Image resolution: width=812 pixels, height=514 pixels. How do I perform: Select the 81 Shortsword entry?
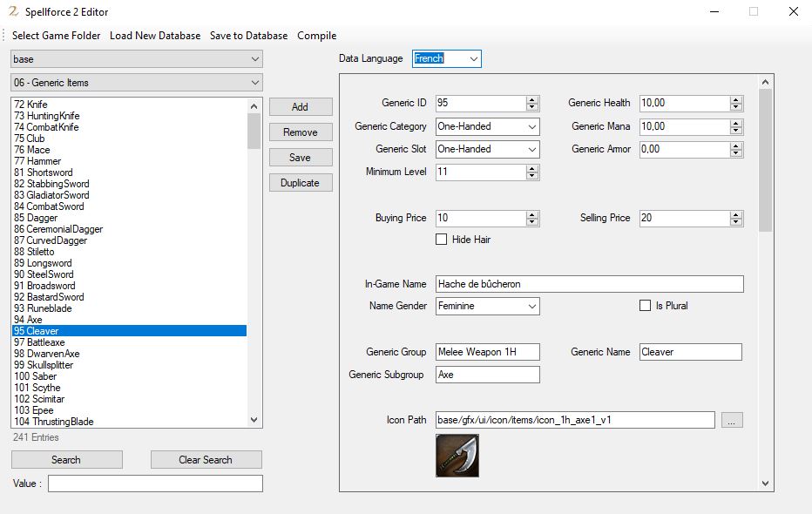(130, 172)
